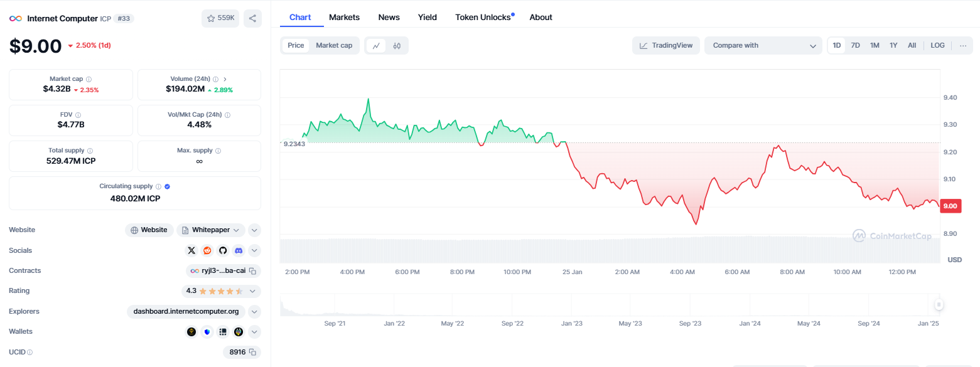Open the X (Twitter) social icon
980x367 pixels.
click(x=191, y=250)
